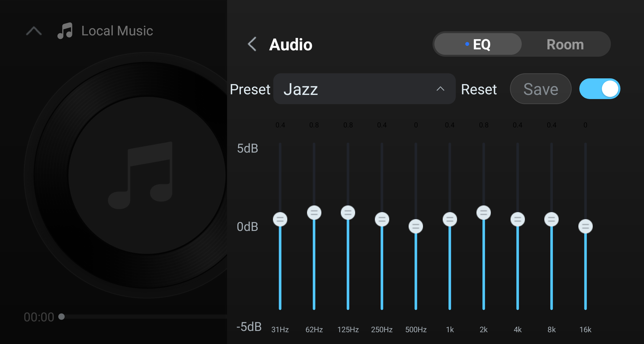Go back using the Audio back arrow
Image resolution: width=644 pixels, height=344 pixels.
click(x=252, y=44)
